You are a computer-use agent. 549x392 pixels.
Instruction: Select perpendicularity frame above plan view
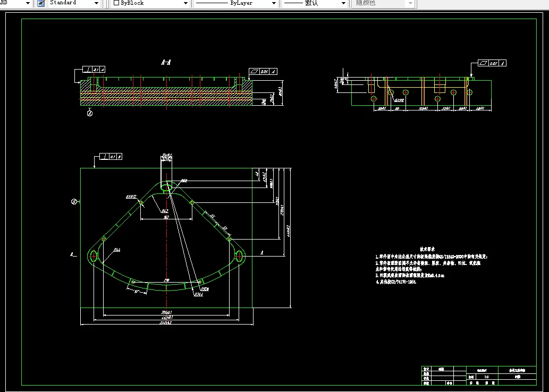click(111, 157)
